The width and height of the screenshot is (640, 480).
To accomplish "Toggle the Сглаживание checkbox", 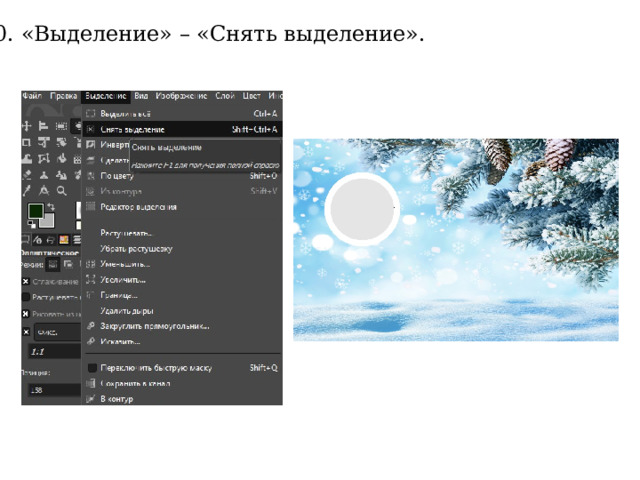I will pyautogui.click(x=26, y=282).
